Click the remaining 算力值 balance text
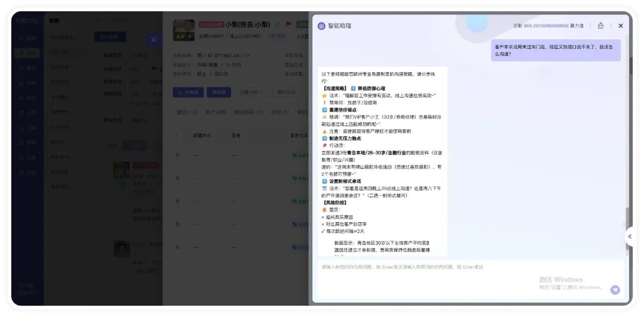 point(548,26)
